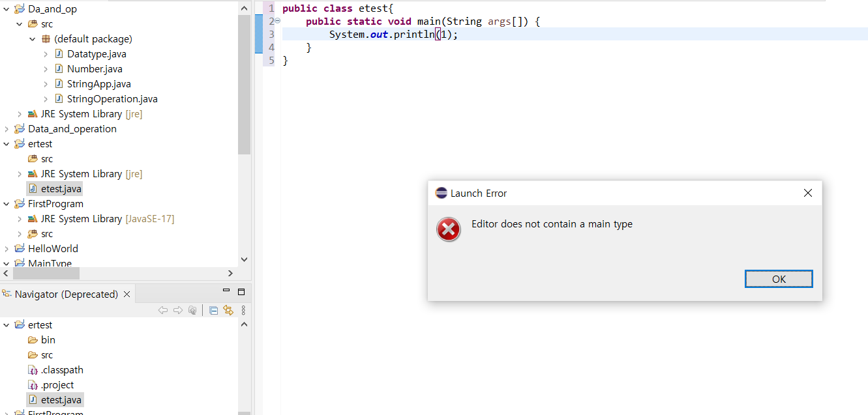Image resolution: width=868 pixels, height=415 pixels.
Task: Collapse the src folder under Da_and_op
Action: coord(20,24)
